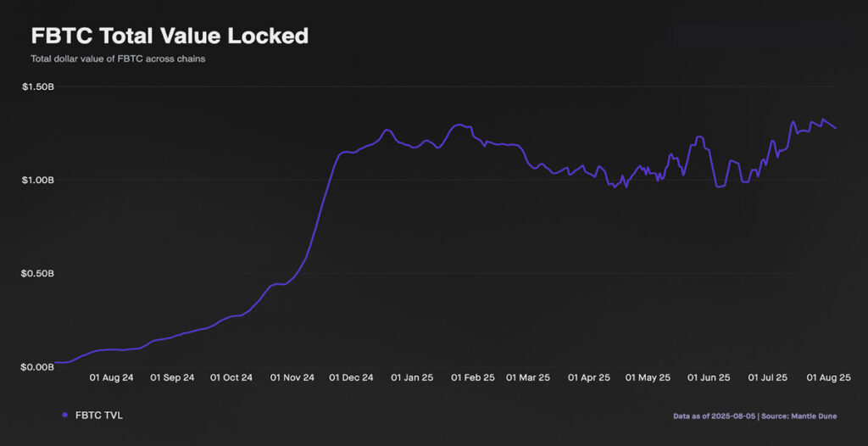This screenshot has width=868, height=446.
Task: Click the Source: Mantle Dune credit
Action: coord(798,415)
